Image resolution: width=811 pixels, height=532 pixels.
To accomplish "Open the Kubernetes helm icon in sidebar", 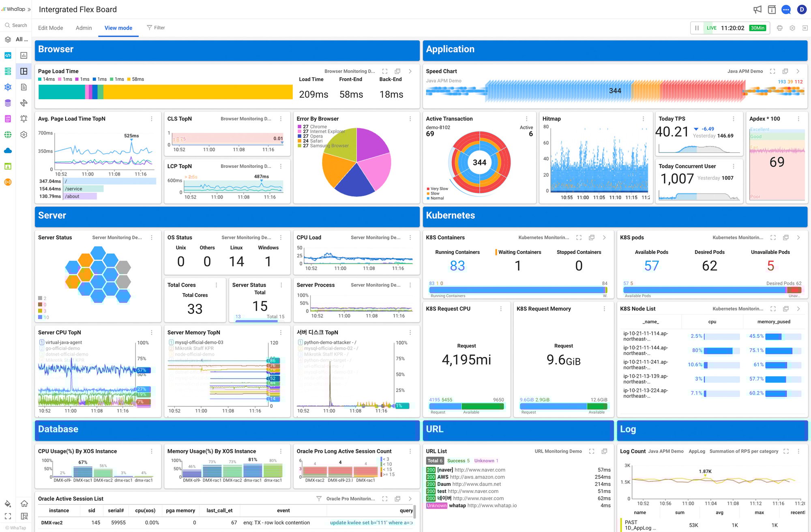I will (x=8, y=87).
